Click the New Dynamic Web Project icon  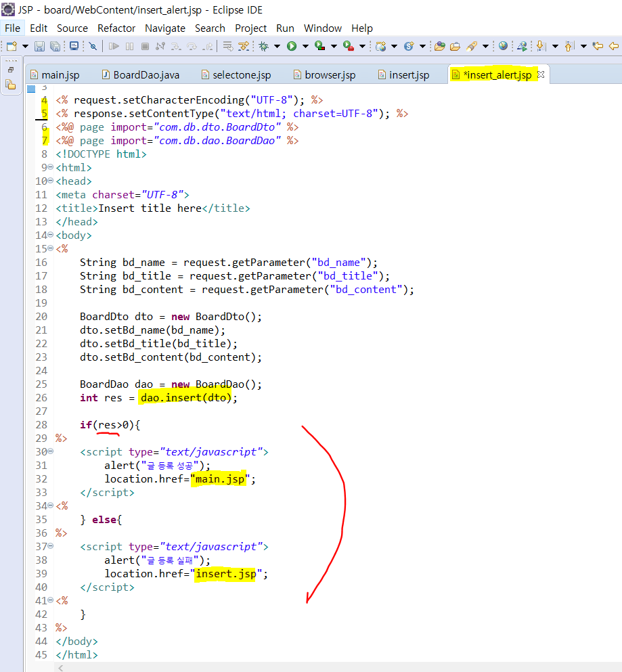point(380,46)
